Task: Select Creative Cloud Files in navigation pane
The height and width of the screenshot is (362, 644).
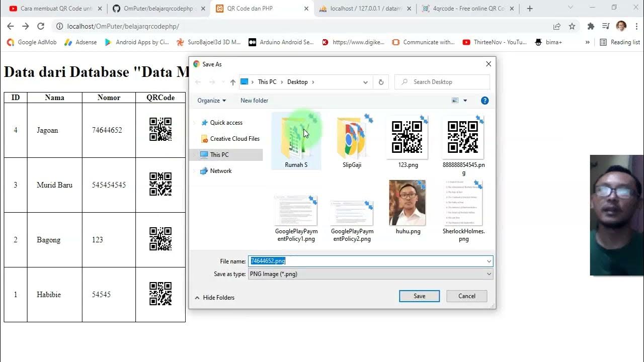Action: [x=230, y=139]
